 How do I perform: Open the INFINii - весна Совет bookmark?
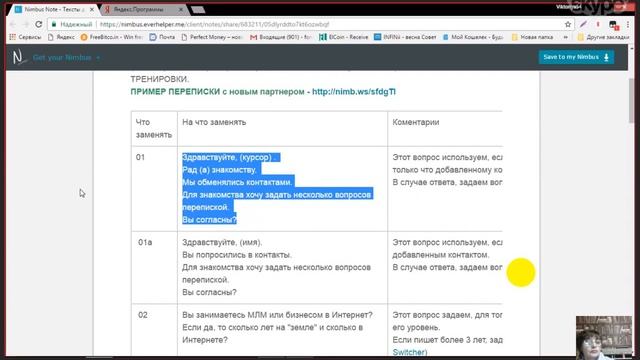tap(405, 37)
